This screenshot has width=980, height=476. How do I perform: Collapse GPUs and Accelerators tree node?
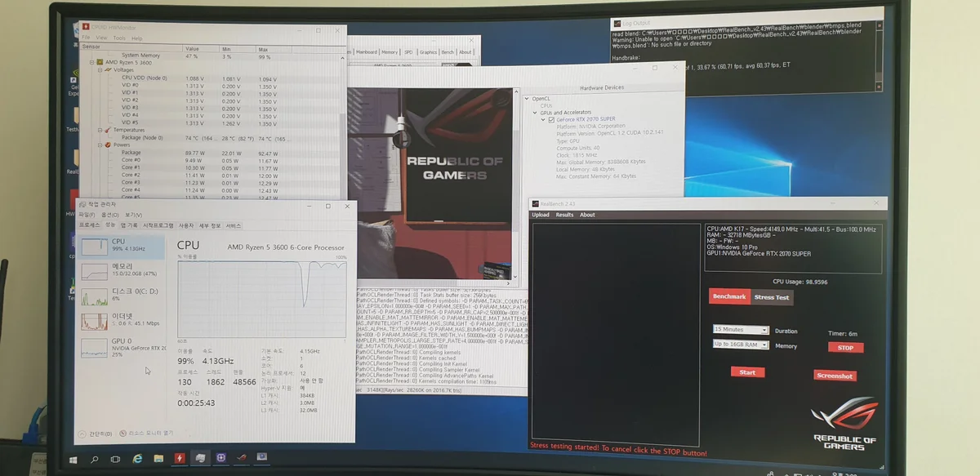point(535,113)
